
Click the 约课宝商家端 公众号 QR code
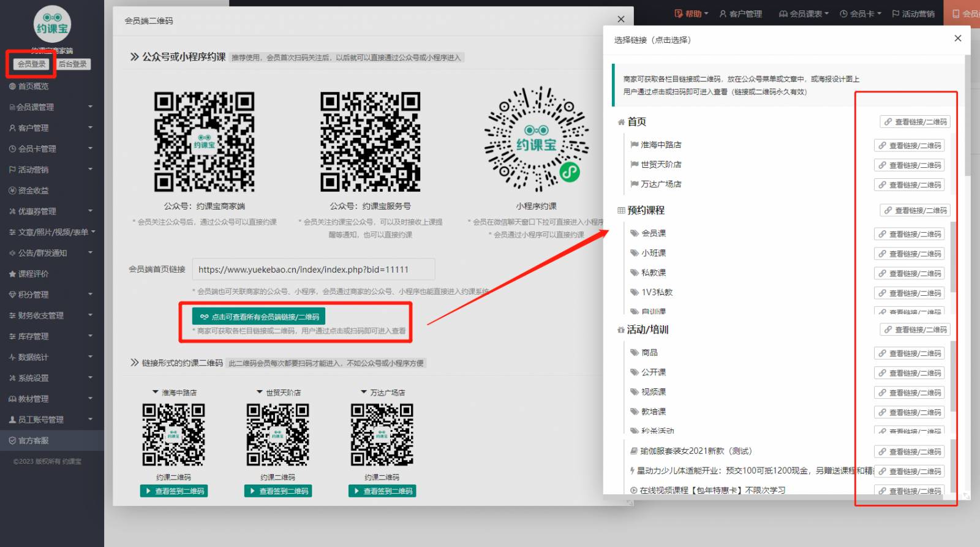pyautogui.click(x=204, y=142)
